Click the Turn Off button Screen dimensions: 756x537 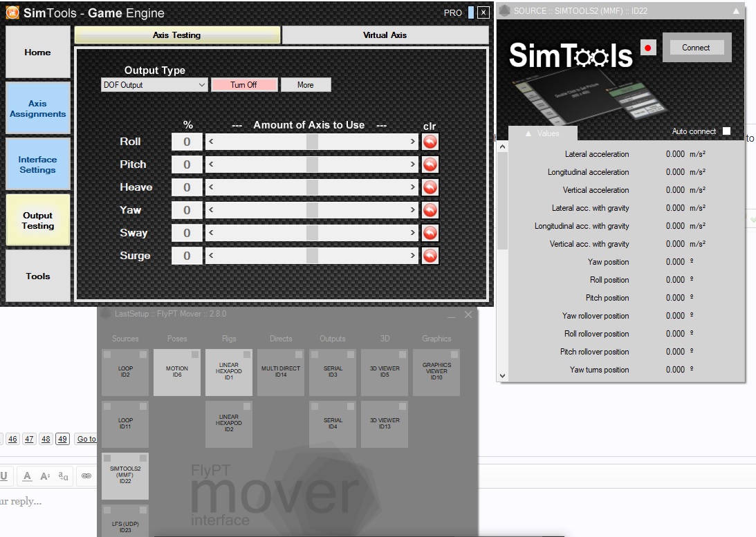pyautogui.click(x=244, y=85)
